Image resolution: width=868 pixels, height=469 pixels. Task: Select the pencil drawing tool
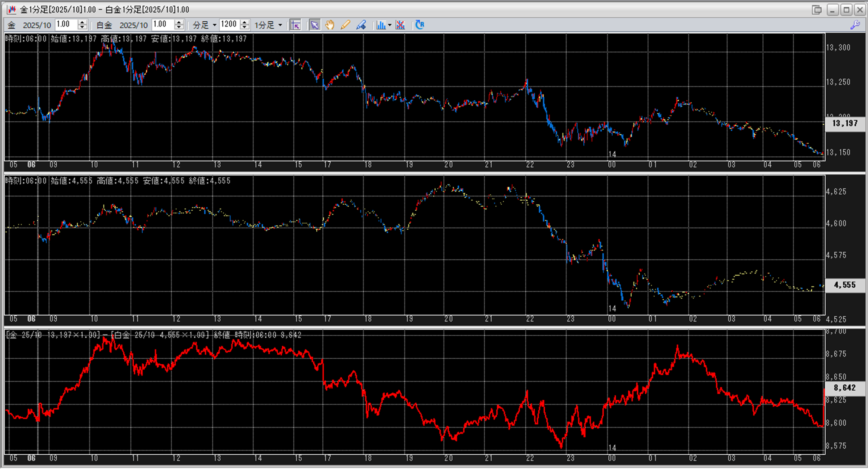tap(345, 25)
